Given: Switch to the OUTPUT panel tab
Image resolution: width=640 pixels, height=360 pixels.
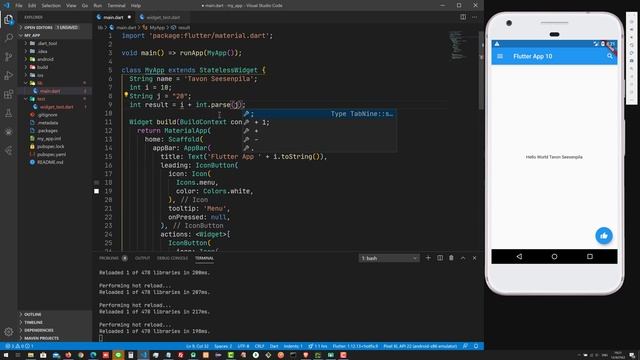Looking at the screenshot, I should click(142, 258).
